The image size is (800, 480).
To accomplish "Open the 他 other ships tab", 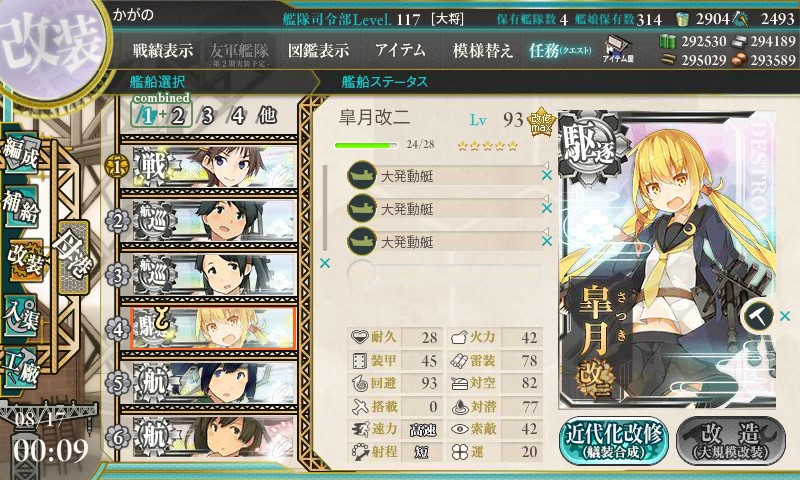I will (267, 115).
